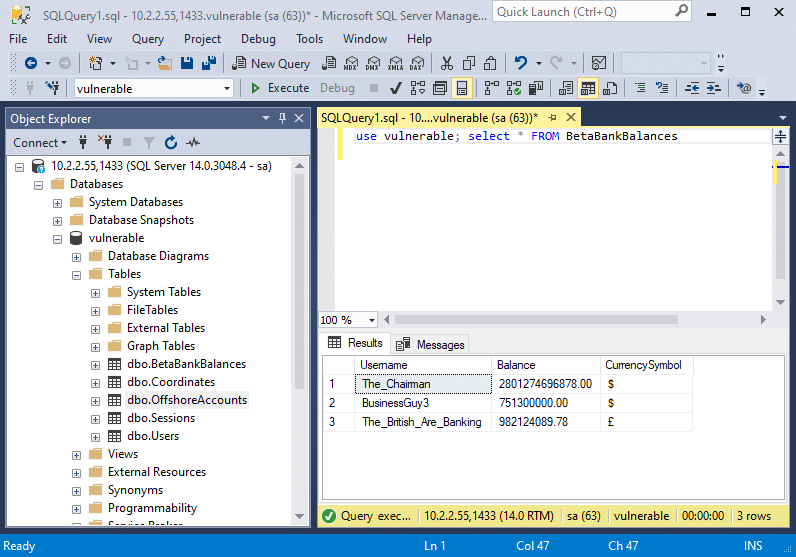Screen dimensions: 796x557
Task: Parse the query with the checkmark icon
Action: 395,88
